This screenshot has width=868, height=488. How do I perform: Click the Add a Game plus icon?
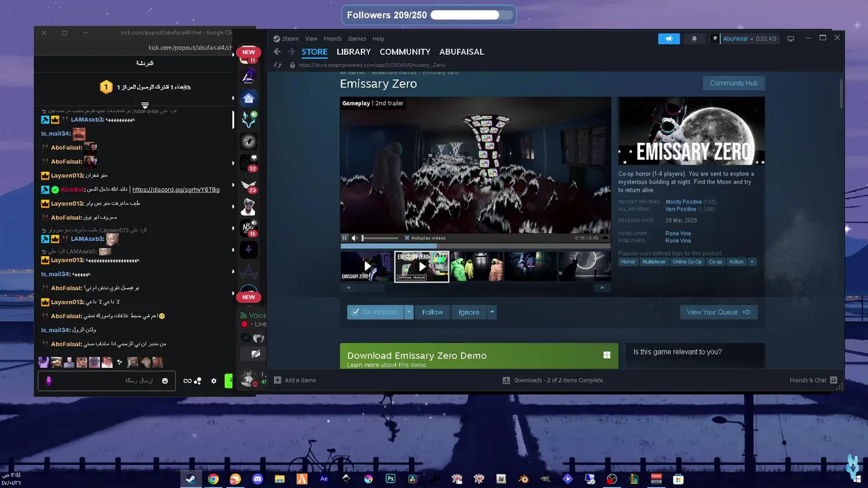point(277,380)
